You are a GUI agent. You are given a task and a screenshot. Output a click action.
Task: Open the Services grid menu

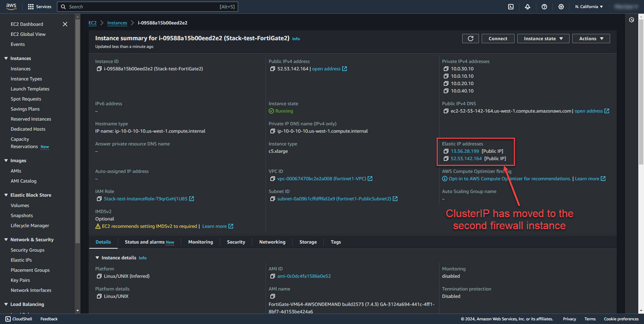(40, 7)
